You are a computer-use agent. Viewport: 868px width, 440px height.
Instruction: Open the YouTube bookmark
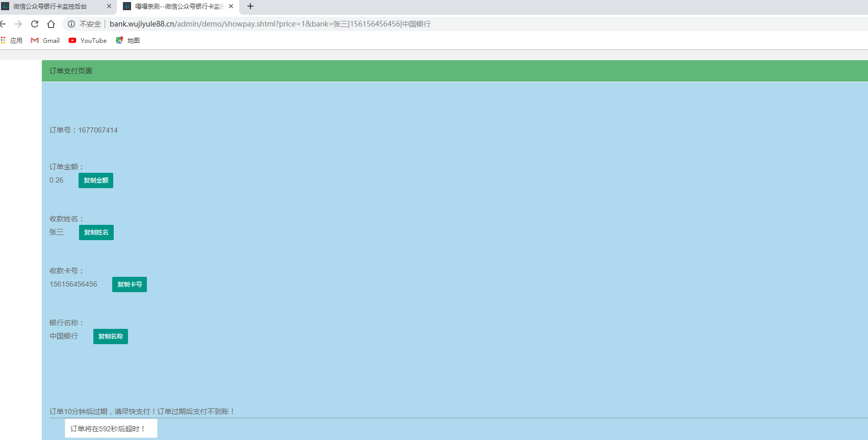pyautogui.click(x=88, y=40)
